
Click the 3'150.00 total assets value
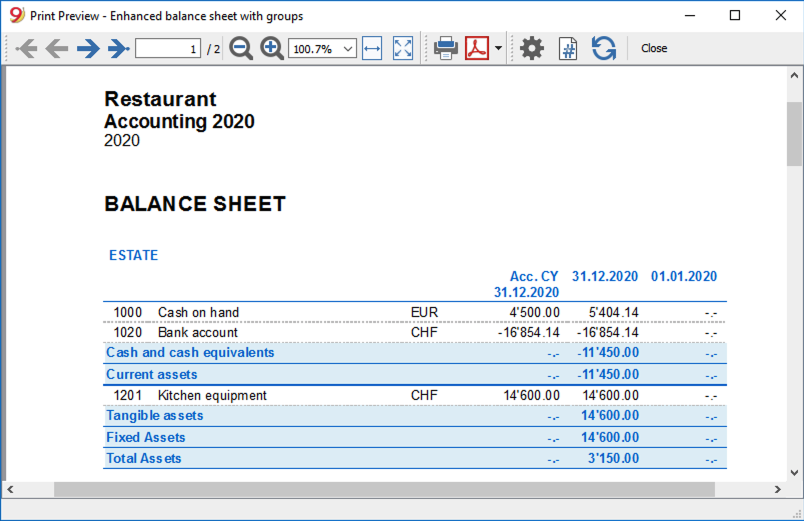(x=613, y=458)
